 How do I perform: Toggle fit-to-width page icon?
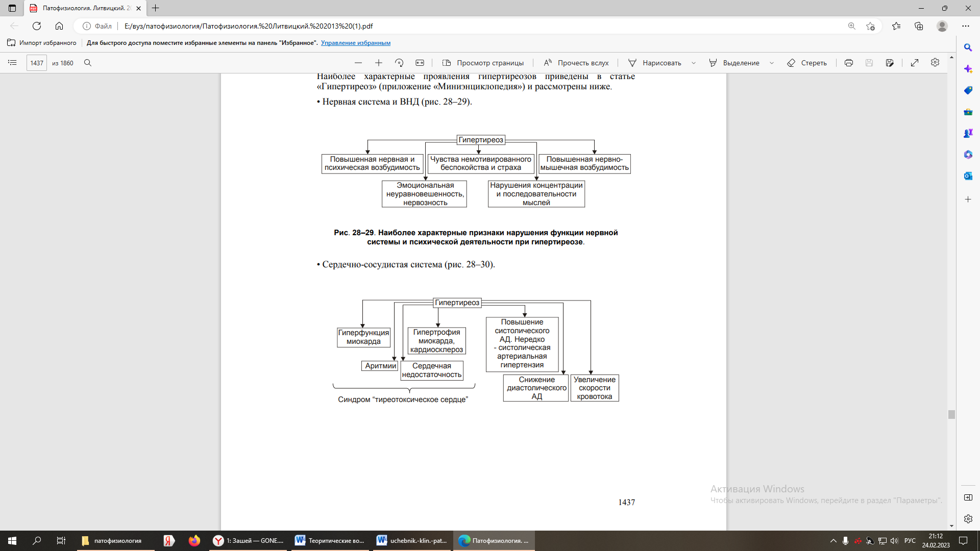420,63
